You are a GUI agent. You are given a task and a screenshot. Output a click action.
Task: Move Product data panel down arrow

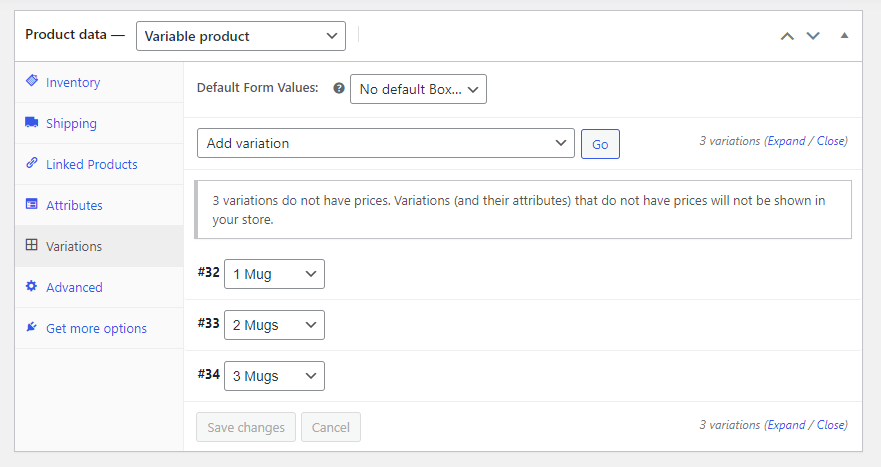[x=813, y=36]
